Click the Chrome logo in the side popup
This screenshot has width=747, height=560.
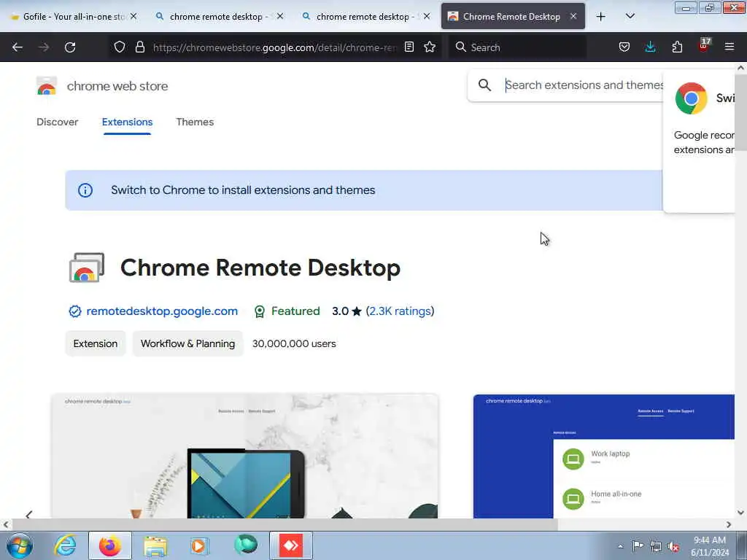[691, 98]
